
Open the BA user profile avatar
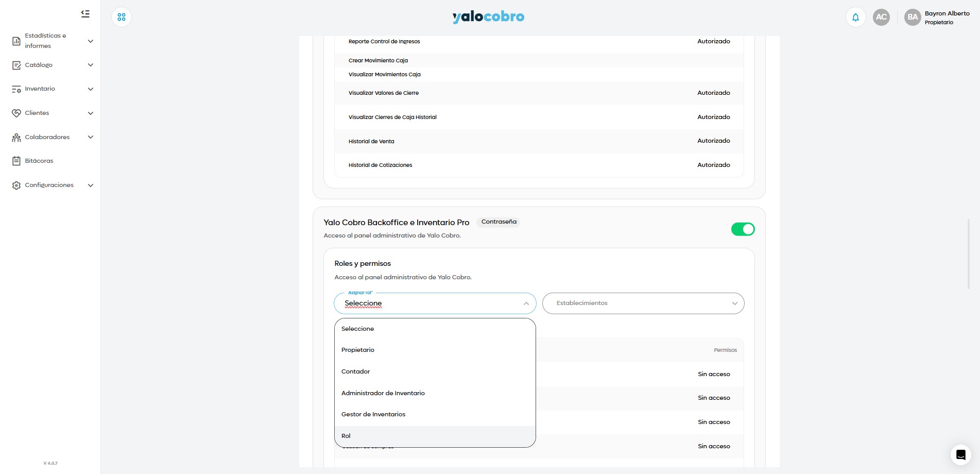point(913,17)
